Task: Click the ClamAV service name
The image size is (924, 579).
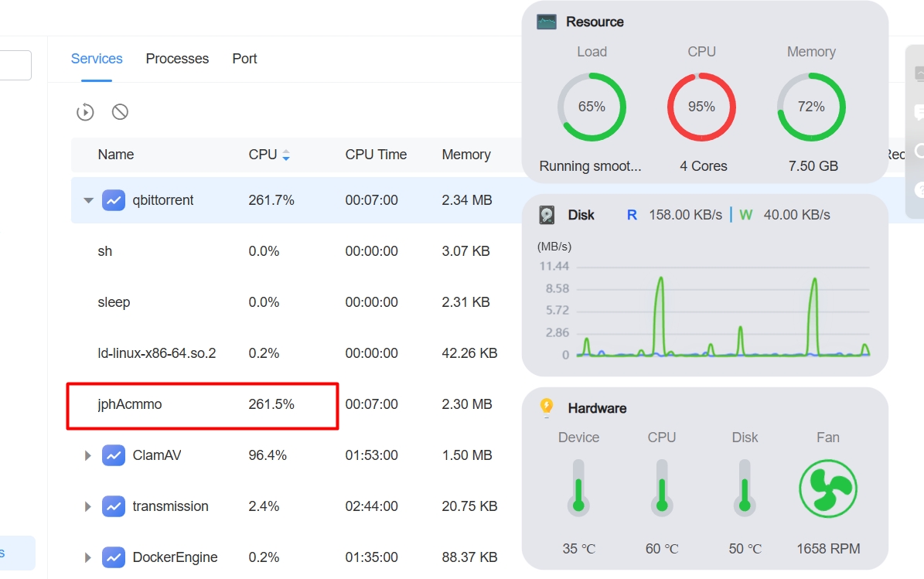Action: [x=157, y=455]
